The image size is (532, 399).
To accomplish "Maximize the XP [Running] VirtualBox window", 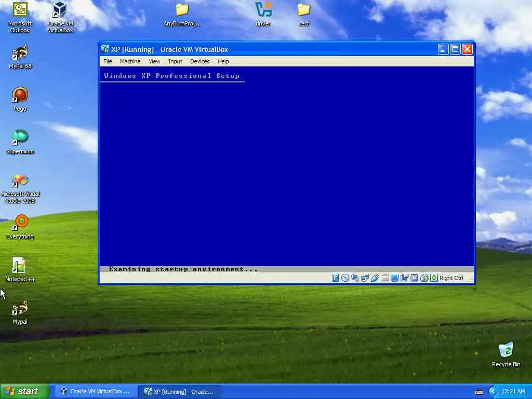I will pos(455,49).
